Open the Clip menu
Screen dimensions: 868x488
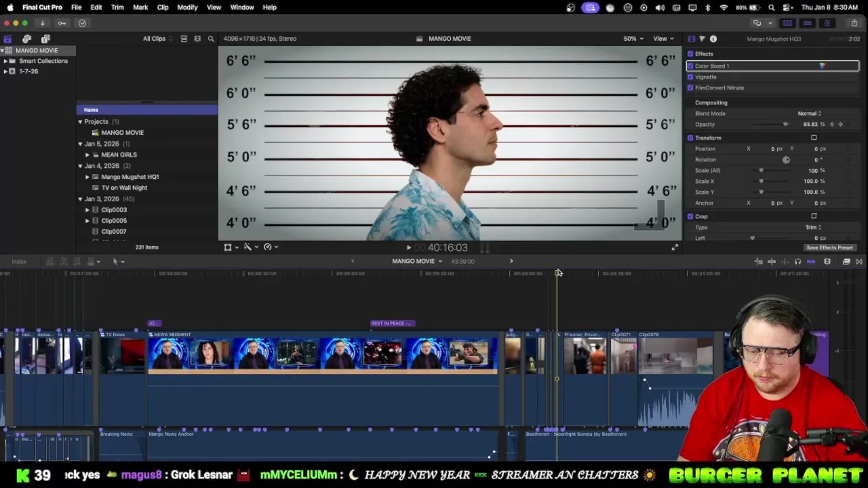[163, 7]
